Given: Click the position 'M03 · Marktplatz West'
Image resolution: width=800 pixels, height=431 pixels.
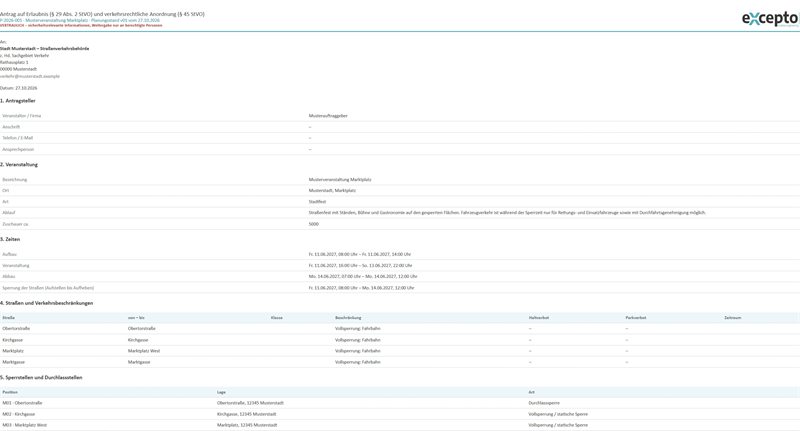Looking at the screenshot, I should click(24, 425).
